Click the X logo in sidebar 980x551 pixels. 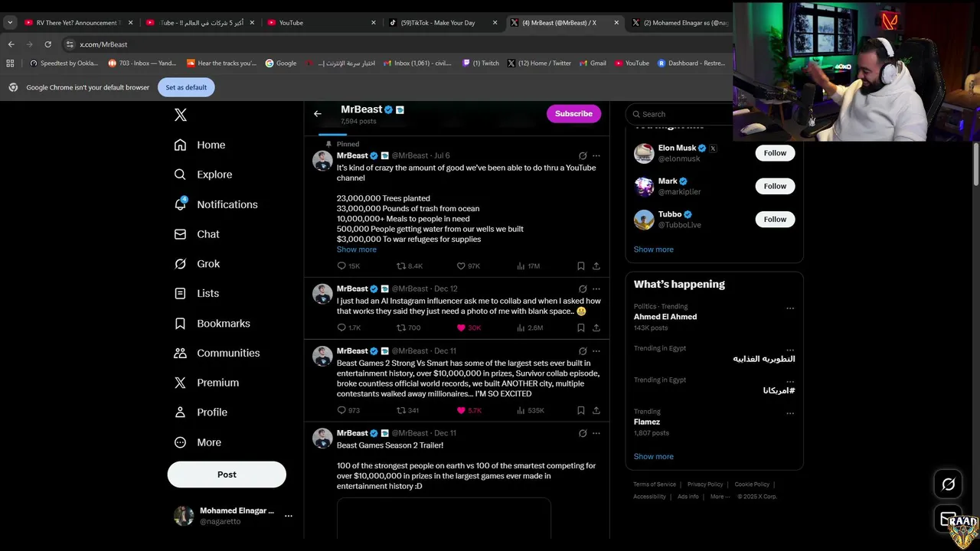pos(180,115)
